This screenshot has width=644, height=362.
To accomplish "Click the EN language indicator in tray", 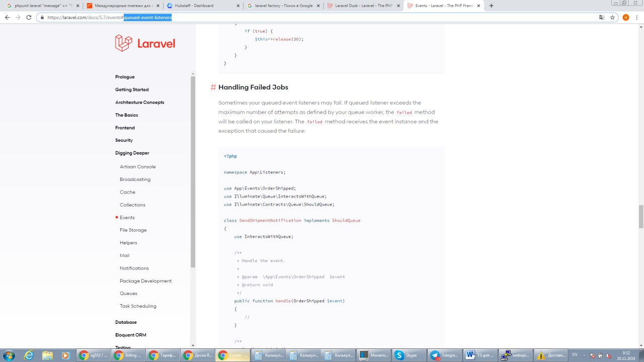I will (575, 355).
